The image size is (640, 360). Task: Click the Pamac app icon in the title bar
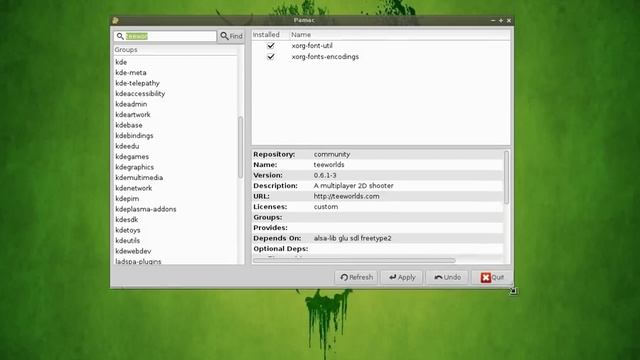(116, 20)
